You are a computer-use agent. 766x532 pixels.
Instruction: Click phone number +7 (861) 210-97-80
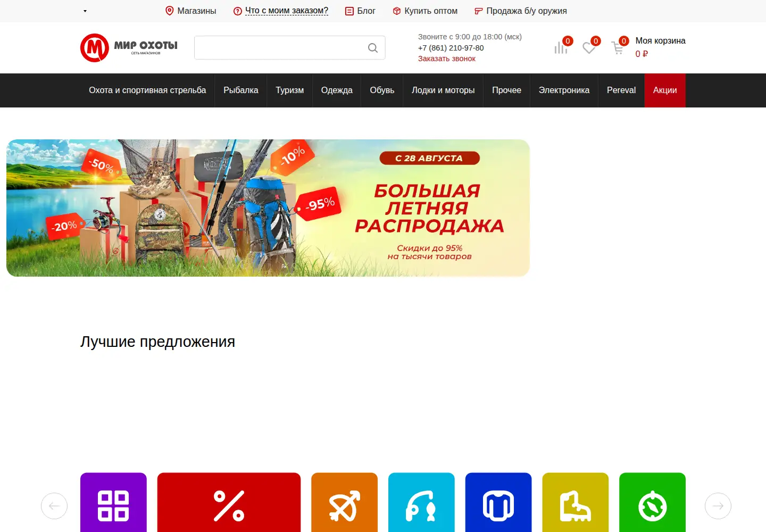point(451,48)
